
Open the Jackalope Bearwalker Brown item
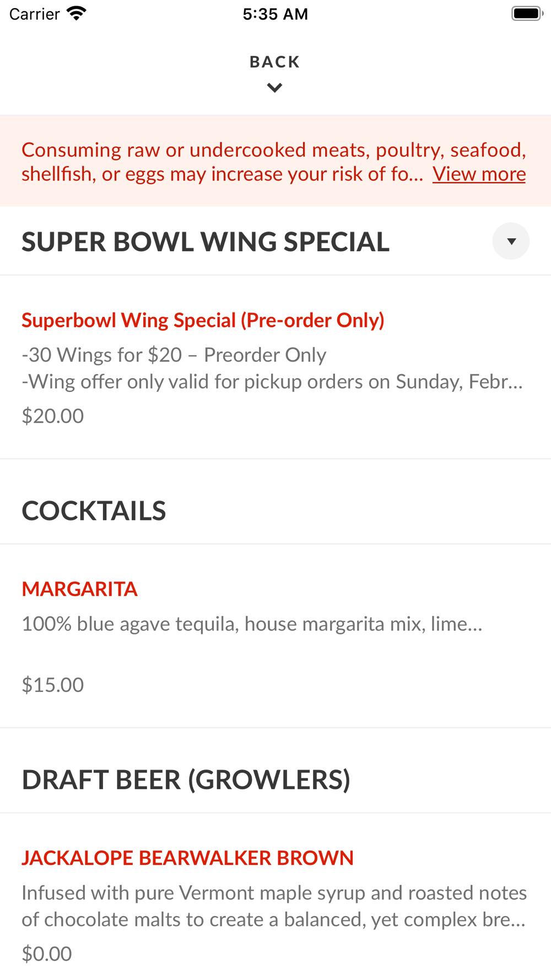(x=187, y=858)
